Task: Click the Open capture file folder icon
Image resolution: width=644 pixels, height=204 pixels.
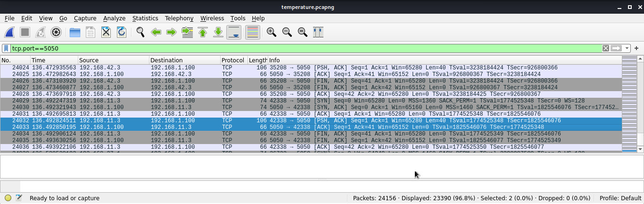Action: 74,32
